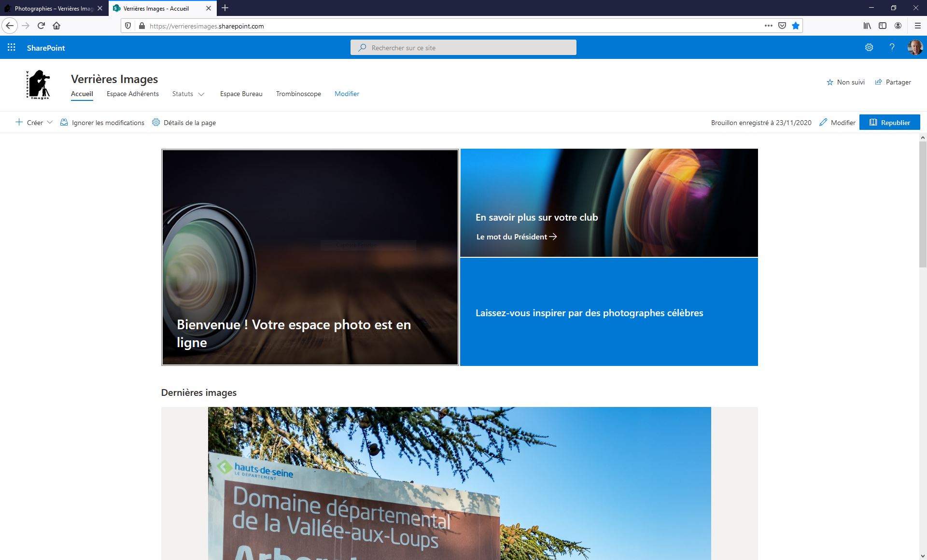
Task: Toggle the 'Non suivi' follow star
Action: (845, 82)
